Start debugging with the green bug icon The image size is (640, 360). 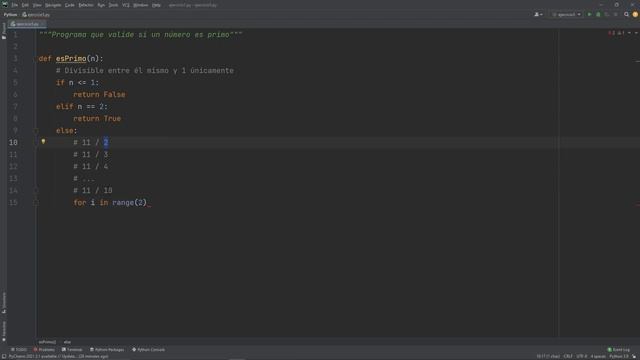click(598, 14)
